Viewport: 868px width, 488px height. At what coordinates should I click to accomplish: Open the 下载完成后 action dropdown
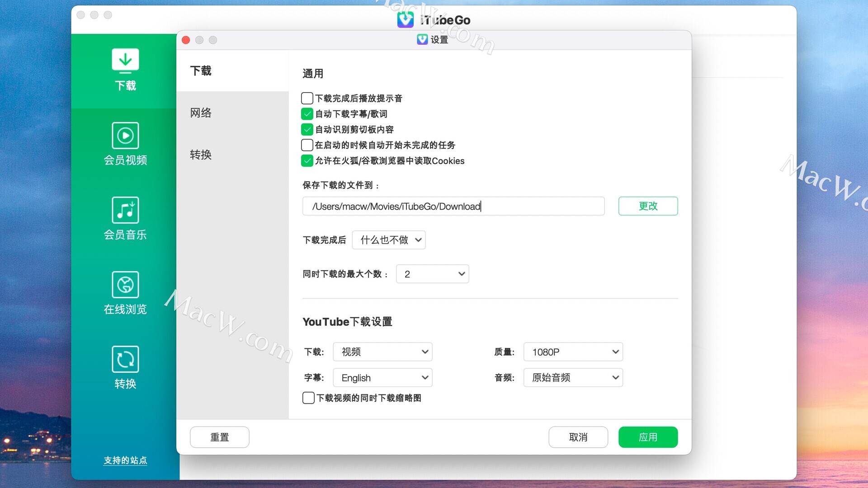pyautogui.click(x=389, y=240)
